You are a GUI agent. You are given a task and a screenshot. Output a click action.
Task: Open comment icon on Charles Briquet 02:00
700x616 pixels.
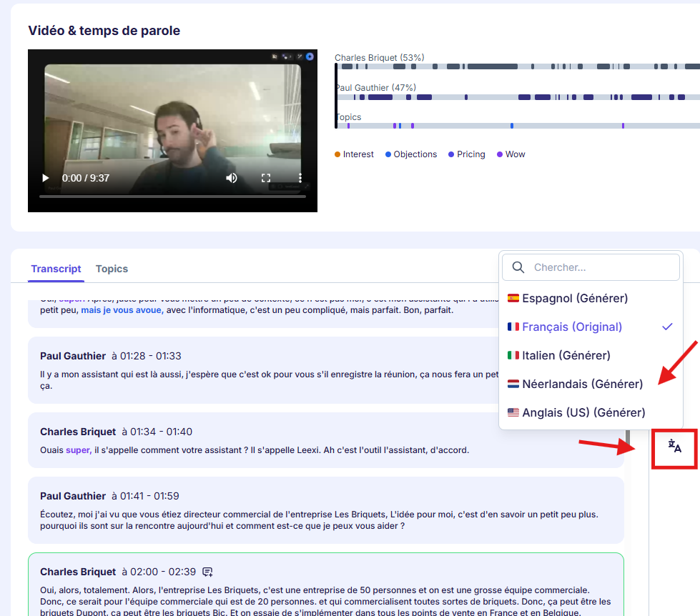[x=207, y=572]
